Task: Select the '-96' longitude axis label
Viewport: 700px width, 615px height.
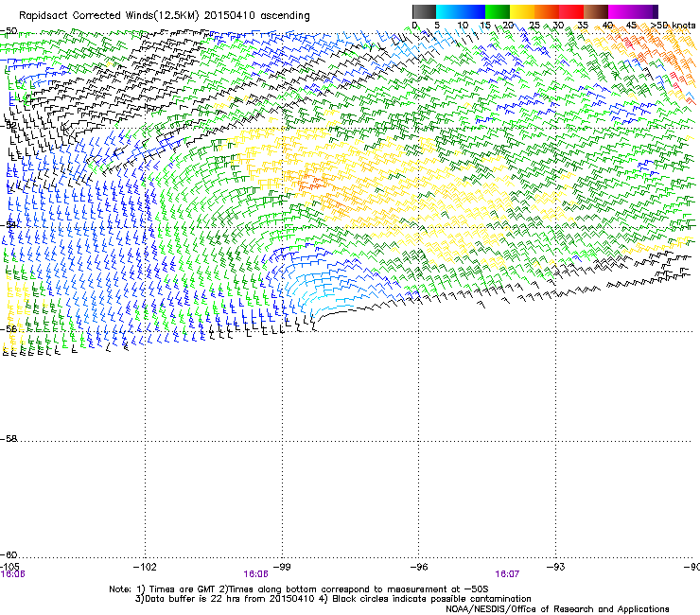Action: tap(419, 567)
